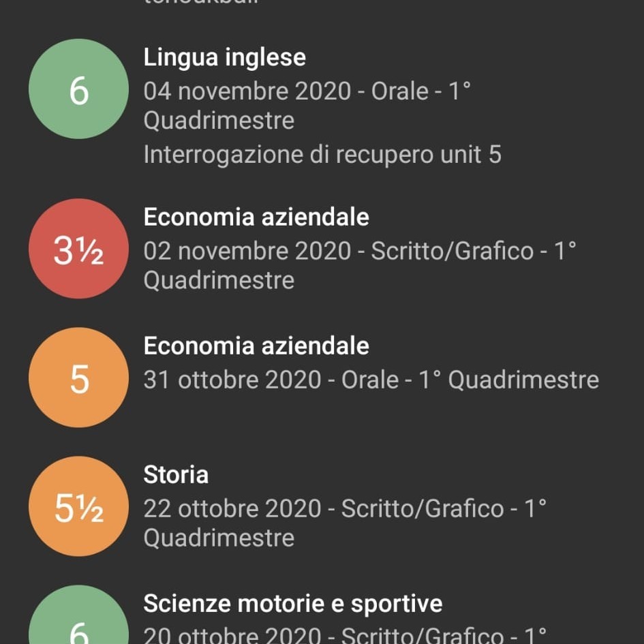Open the second Economia aziendale title (5)
Screen dimensions: 644x644
(256, 346)
